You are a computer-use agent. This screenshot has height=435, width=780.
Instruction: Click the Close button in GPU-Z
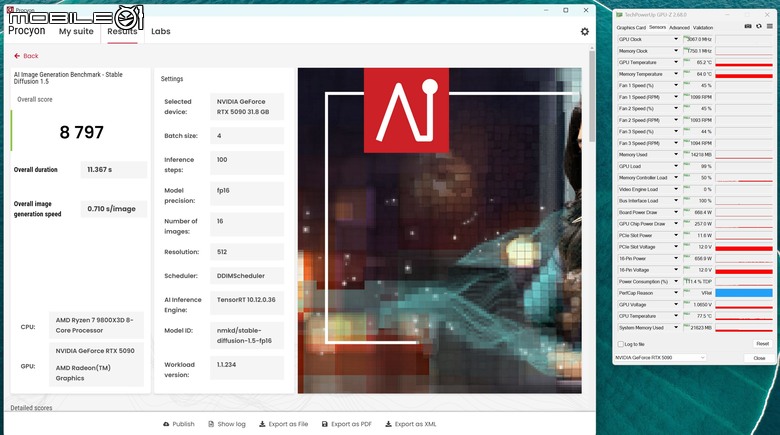[759, 358]
